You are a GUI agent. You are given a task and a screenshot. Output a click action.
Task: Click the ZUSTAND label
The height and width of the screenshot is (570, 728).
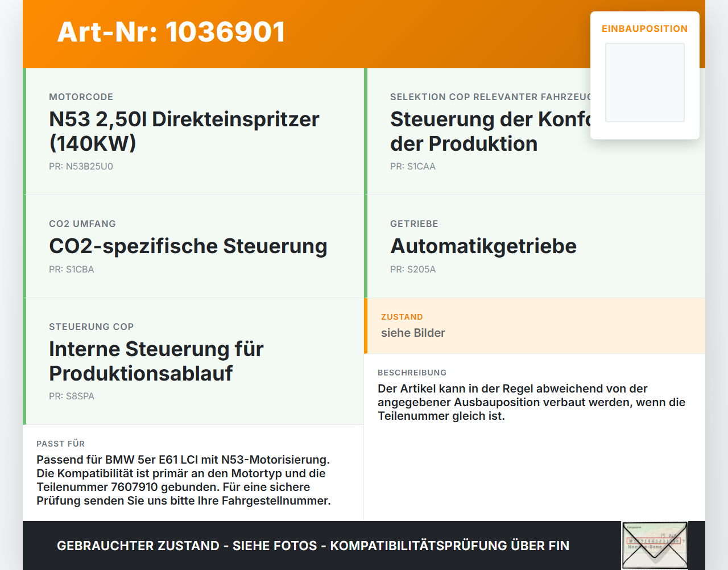(402, 317)
